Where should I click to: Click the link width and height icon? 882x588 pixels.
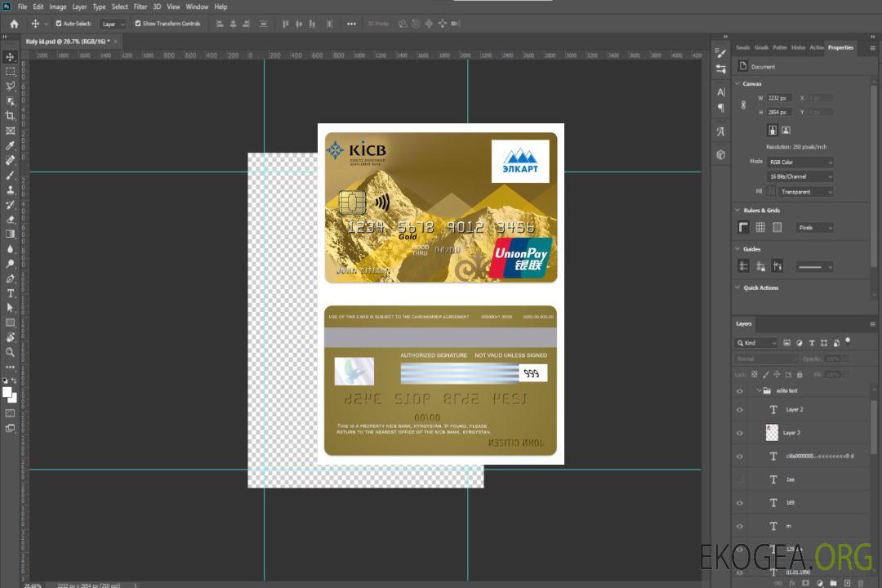[744, 105]
